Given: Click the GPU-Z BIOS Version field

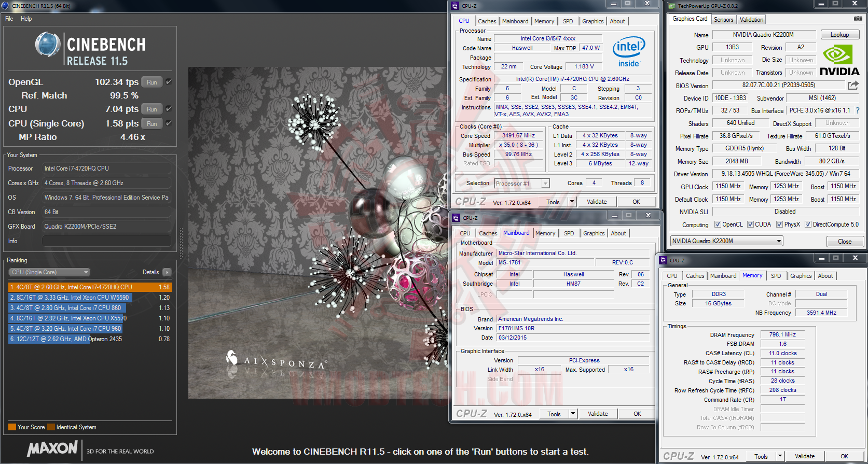Looking at the screenshot, I should (x=779, y=85).
